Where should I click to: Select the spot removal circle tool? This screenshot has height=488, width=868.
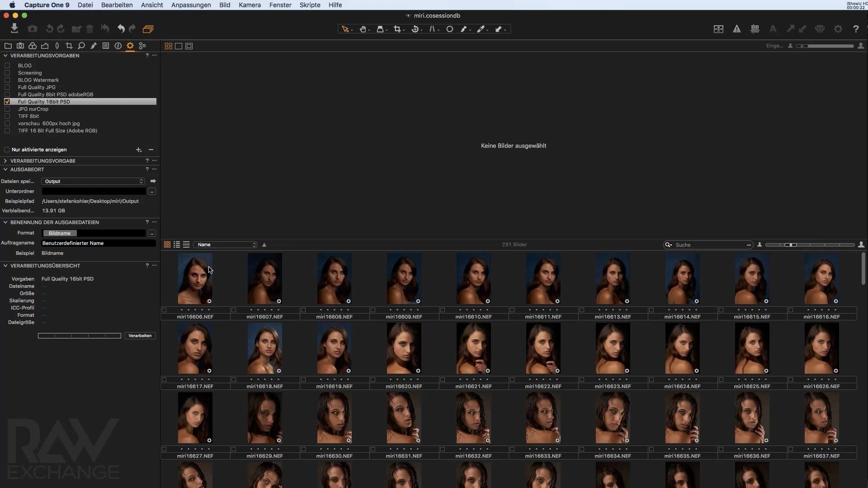(449, 29)
